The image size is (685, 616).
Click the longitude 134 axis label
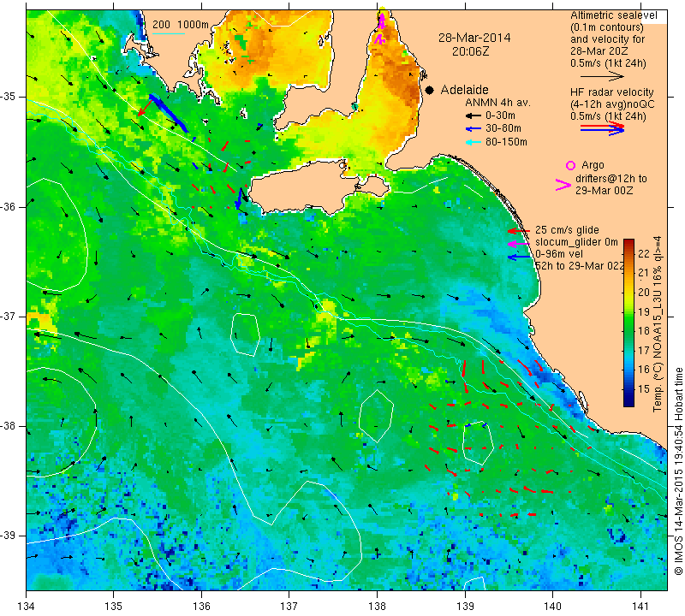click(27, 607)
